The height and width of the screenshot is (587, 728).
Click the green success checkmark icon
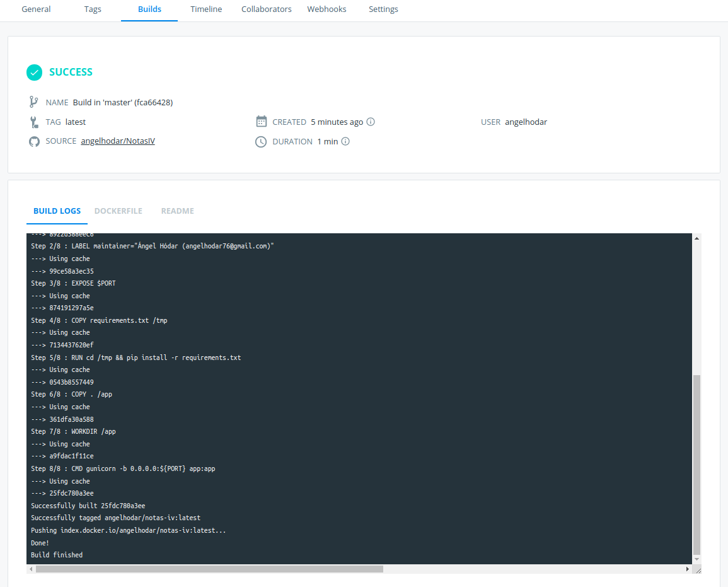pos(35,73)
